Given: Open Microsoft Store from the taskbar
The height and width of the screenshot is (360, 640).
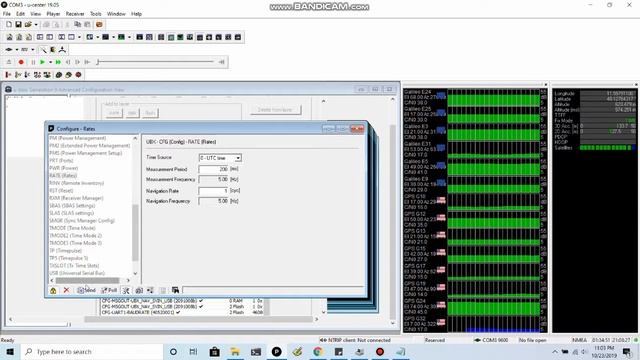Looking at the screenshot, I should coord(214,351).
